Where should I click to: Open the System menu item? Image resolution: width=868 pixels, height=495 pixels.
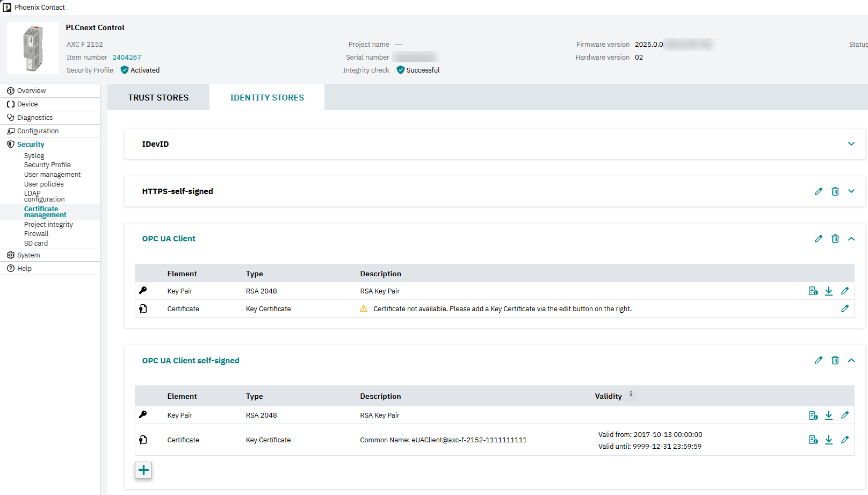point(50,255)
